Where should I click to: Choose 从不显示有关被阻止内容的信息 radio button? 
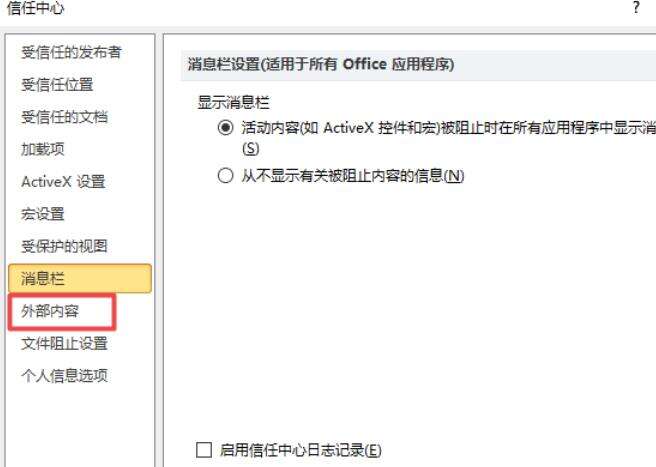tap(226, 175)
